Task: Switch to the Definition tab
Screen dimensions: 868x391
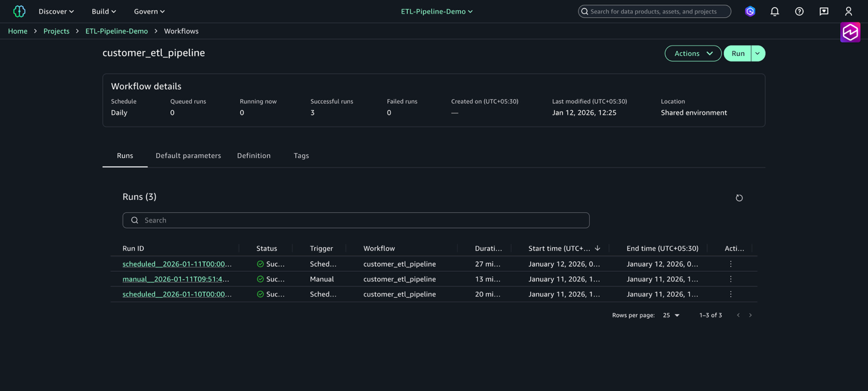Action: 253,156
